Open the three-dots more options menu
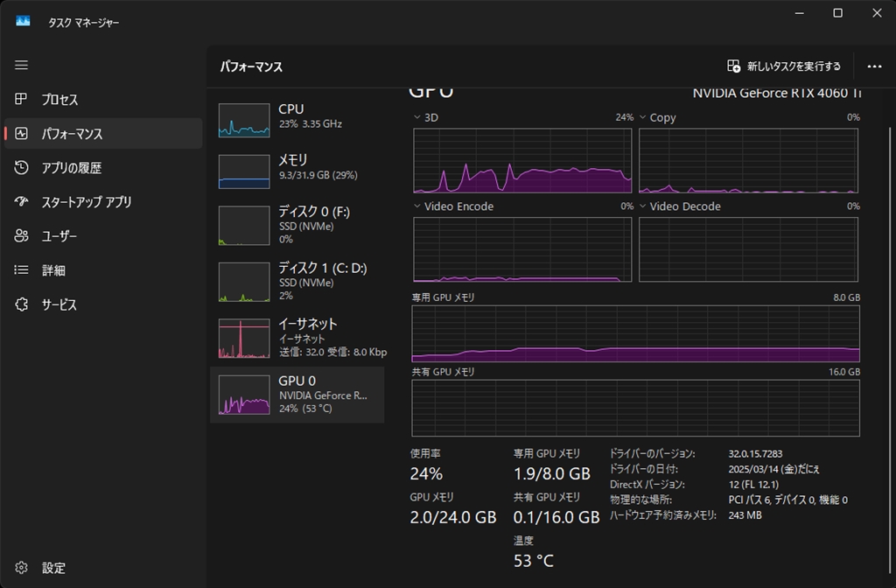896x588 pixels. click(x=874, y=66)
